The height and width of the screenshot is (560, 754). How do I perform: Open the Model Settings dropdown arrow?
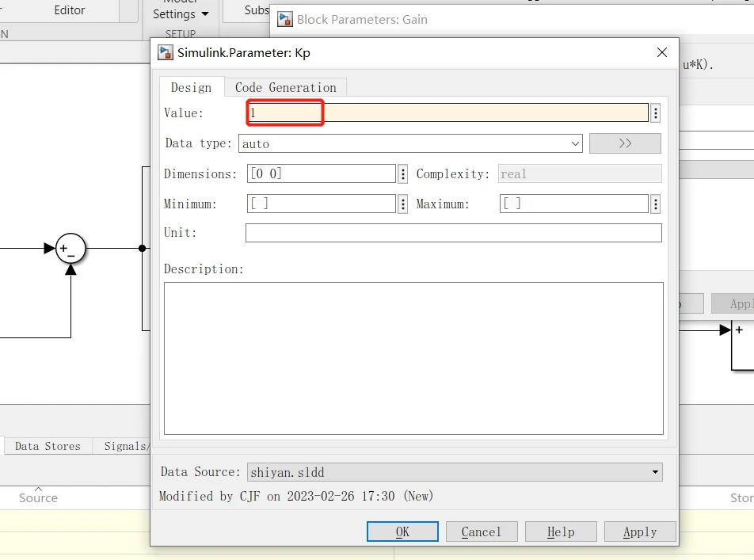(205, 14)
